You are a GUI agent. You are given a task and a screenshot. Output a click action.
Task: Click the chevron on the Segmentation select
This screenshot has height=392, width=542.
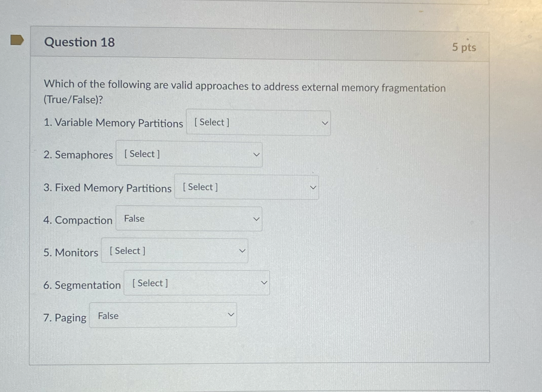point(264,283)
